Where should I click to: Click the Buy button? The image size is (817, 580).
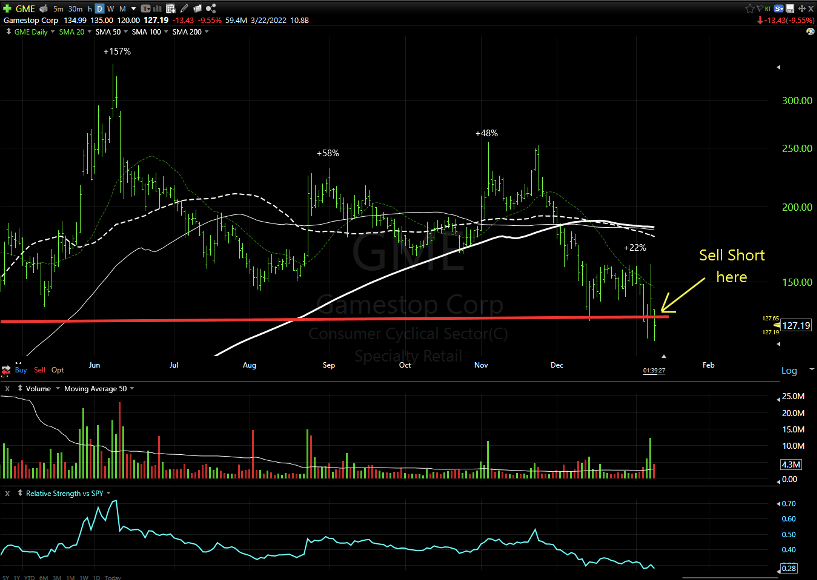pyautogui.click(x=20, y=368)
